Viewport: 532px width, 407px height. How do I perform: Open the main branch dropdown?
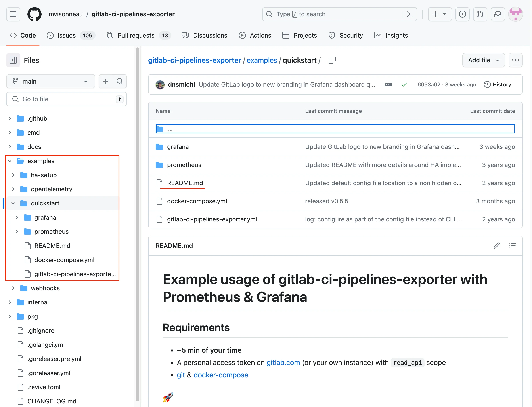pos(50,81)
